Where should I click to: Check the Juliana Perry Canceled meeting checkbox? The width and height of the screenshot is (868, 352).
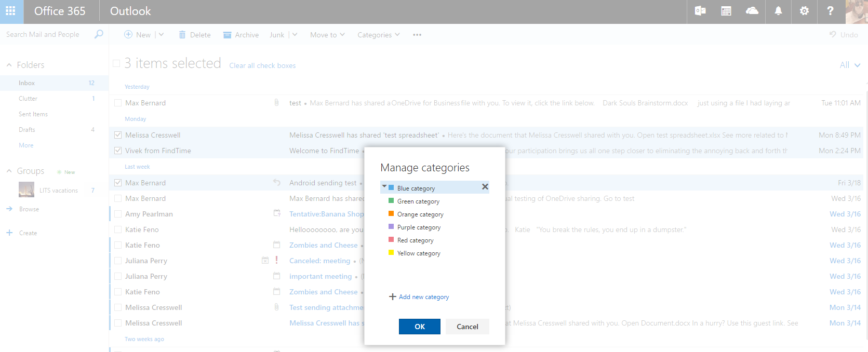coord(118,261)
